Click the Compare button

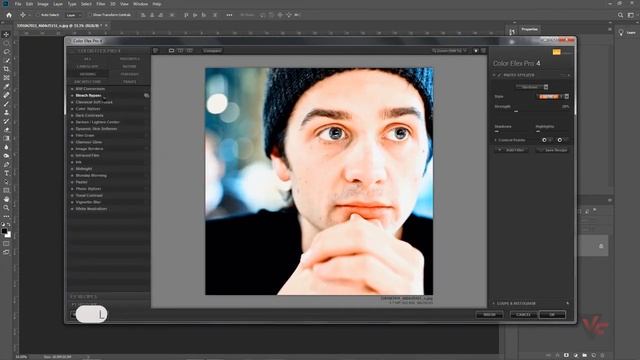(x=212, y=51)
